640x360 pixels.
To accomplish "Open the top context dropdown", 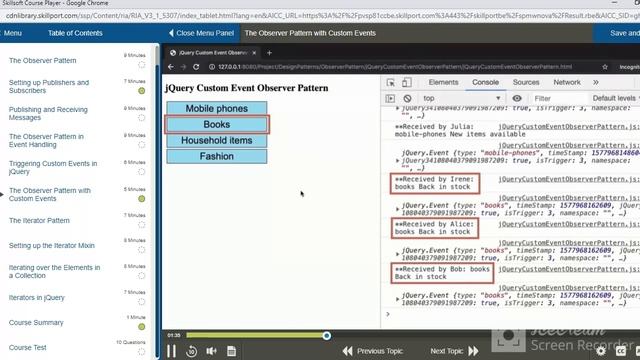I will [461, 98].
